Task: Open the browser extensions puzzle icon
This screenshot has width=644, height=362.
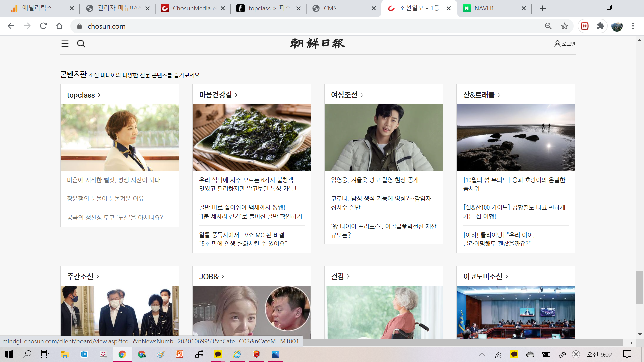Action: click(x=600, y=26)
